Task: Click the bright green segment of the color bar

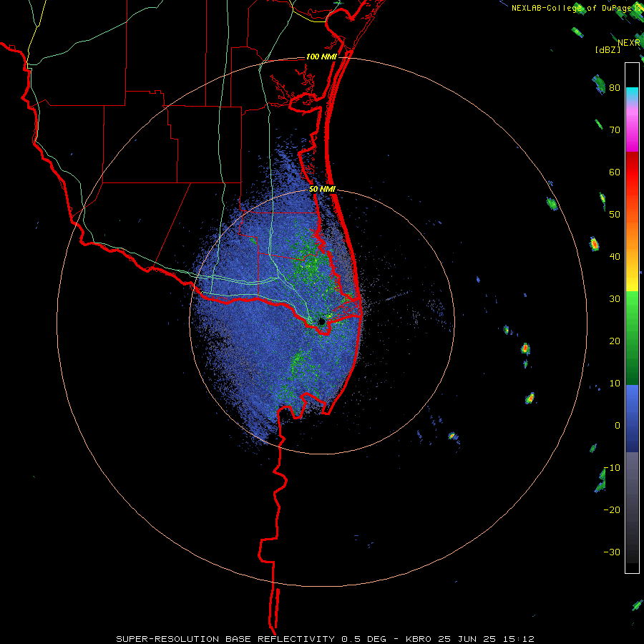Action: click(x=632, y=312)
